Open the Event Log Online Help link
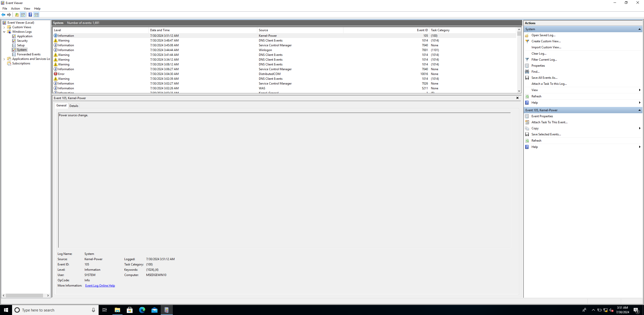The width and height of the screenshot is (644, 315). (100, 285)
